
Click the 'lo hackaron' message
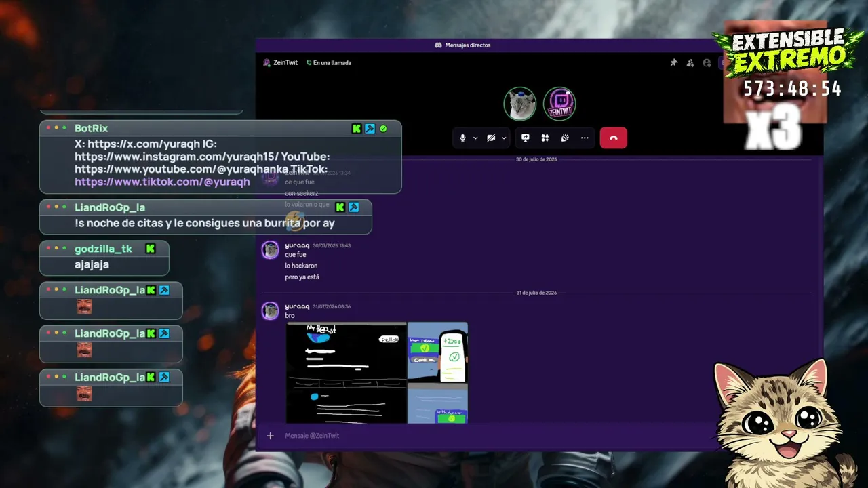click(301, 266)
